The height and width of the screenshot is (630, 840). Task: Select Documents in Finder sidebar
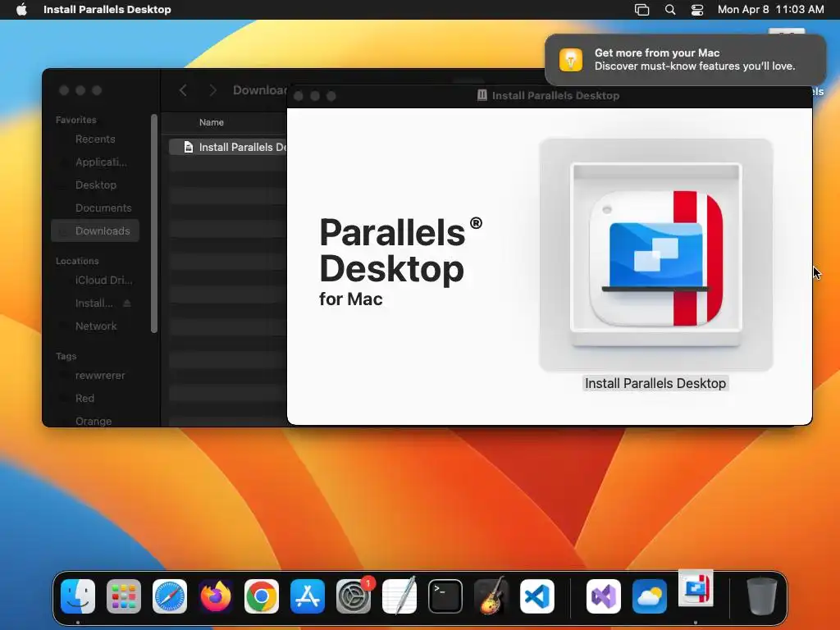[x=95, y=208]
